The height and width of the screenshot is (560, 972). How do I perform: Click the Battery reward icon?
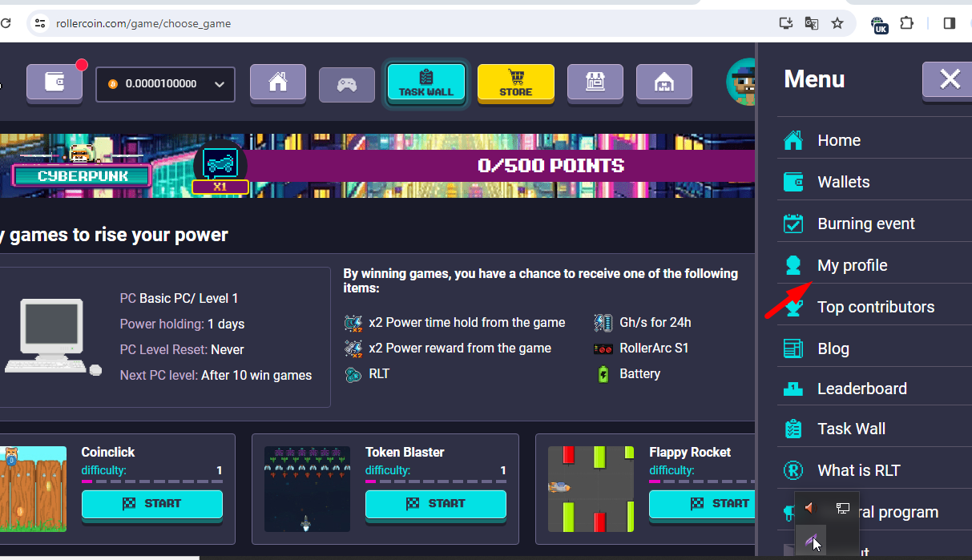click(603, 374)
